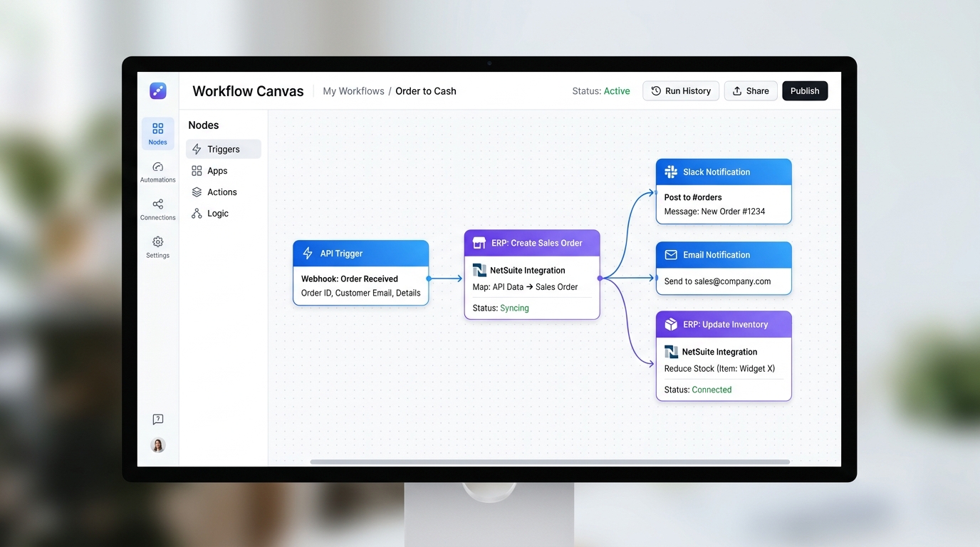The width and height of the screenshot is (980, 547).
Task: Click the app logo in sidebar
Action: tap(158, 90)
